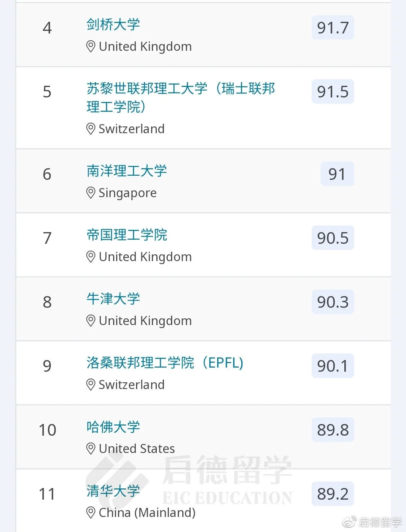Open 洛桑联邦理工学院 (EPFL) link

(165, 363)
